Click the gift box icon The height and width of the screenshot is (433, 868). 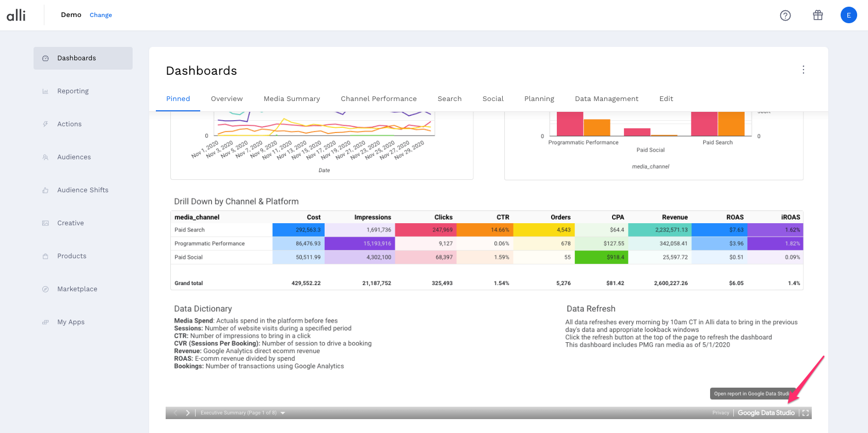pos(817,15)
